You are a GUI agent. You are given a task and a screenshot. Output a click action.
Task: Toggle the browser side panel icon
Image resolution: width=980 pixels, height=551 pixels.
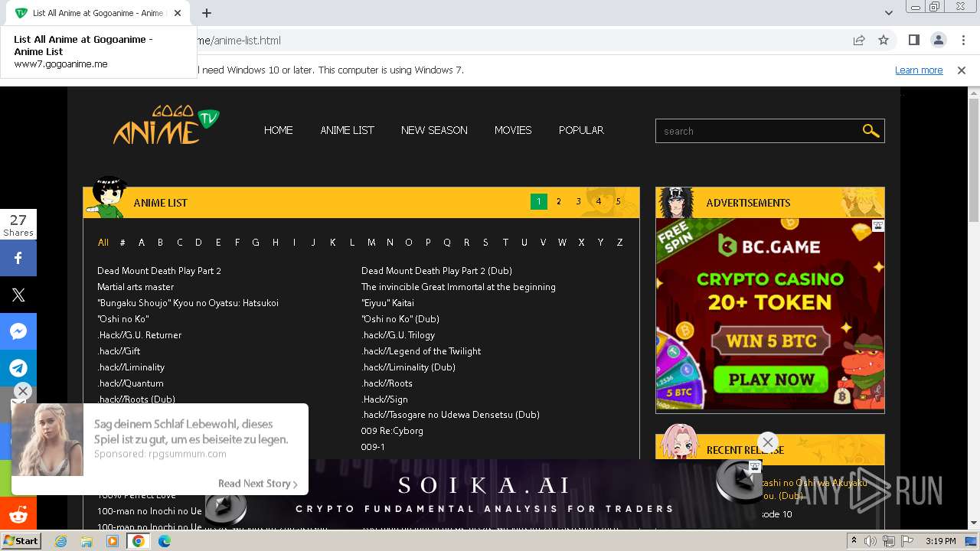click(x=913, y=40)
